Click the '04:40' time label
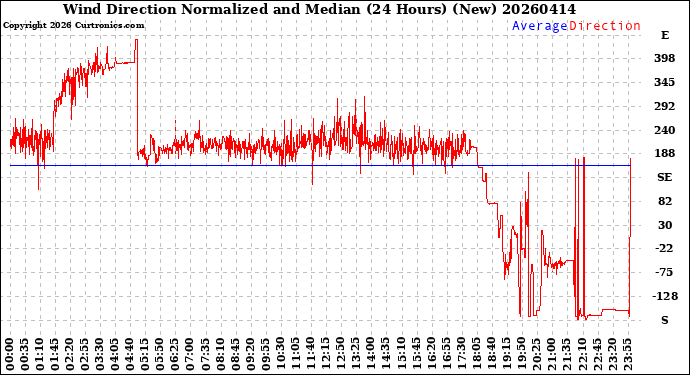690x375 pixels. 130,355
